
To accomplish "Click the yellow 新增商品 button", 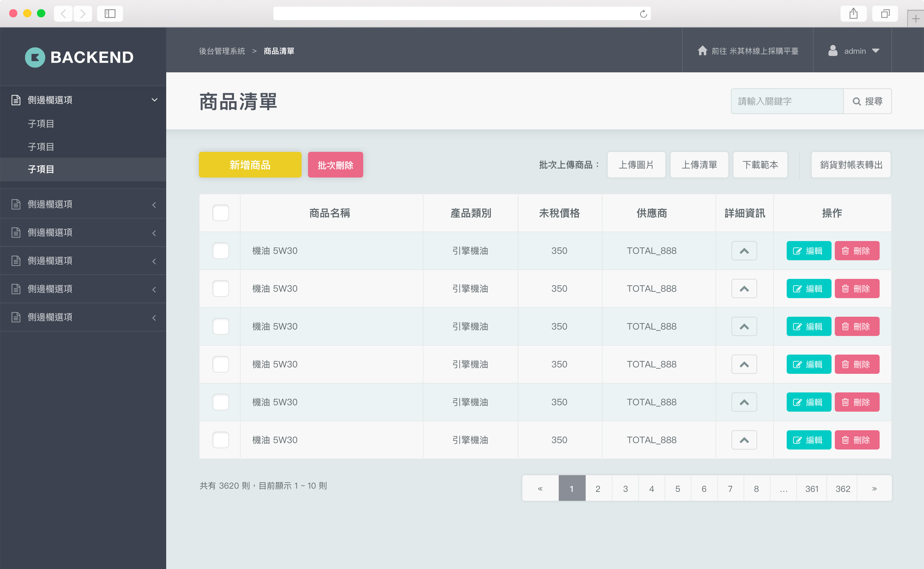I will click(x=250, y=165).
